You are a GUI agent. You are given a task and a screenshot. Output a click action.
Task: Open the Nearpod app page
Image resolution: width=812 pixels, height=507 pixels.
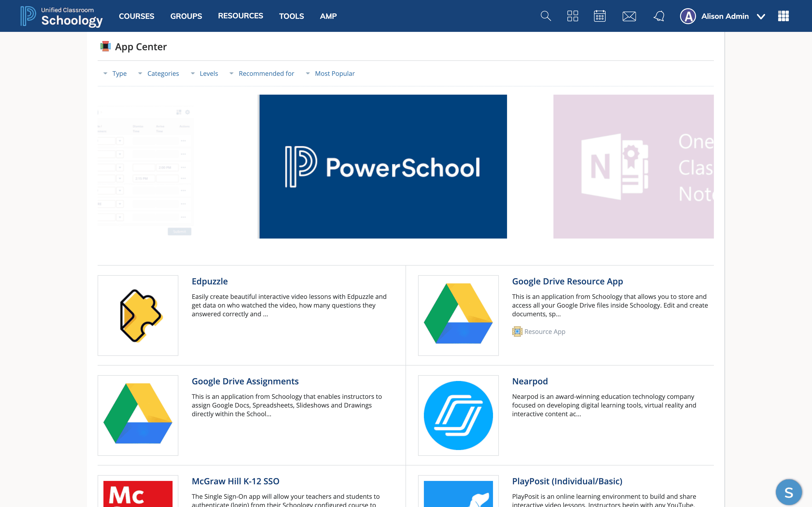click(529, 381)
